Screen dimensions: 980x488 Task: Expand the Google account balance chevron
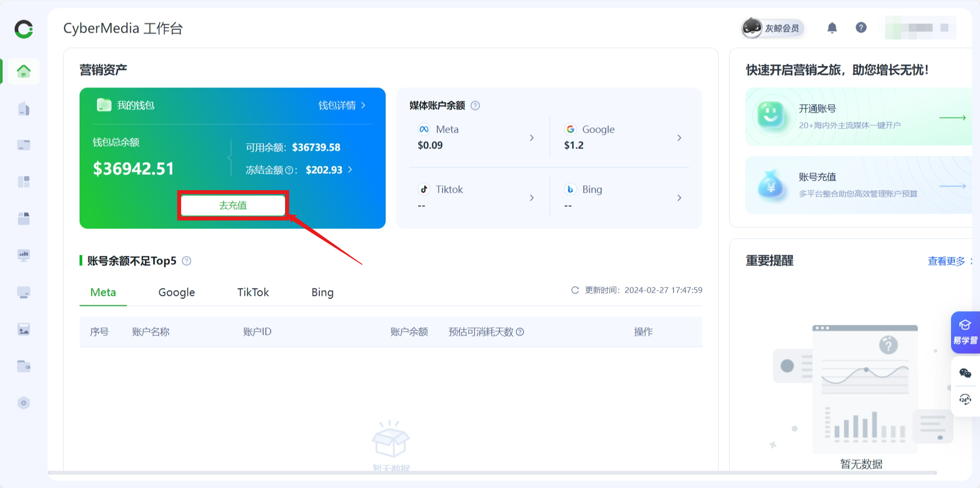point(679,138)
